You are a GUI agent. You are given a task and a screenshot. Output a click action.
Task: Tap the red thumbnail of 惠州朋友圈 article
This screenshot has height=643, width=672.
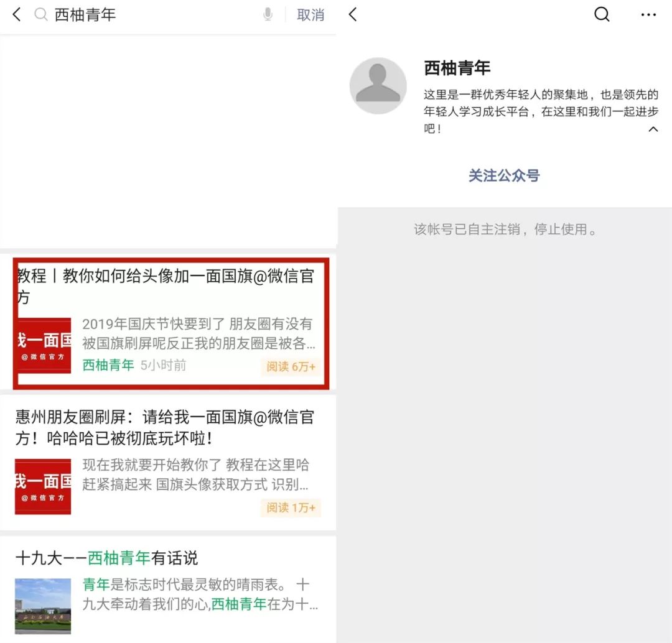click(x=43, y=486)
